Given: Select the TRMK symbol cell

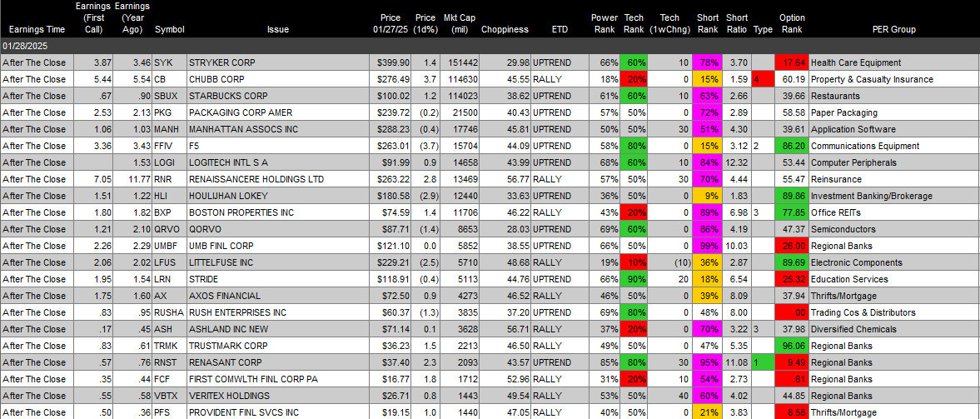Looking at the screenshot, I should tap(169, 345).
